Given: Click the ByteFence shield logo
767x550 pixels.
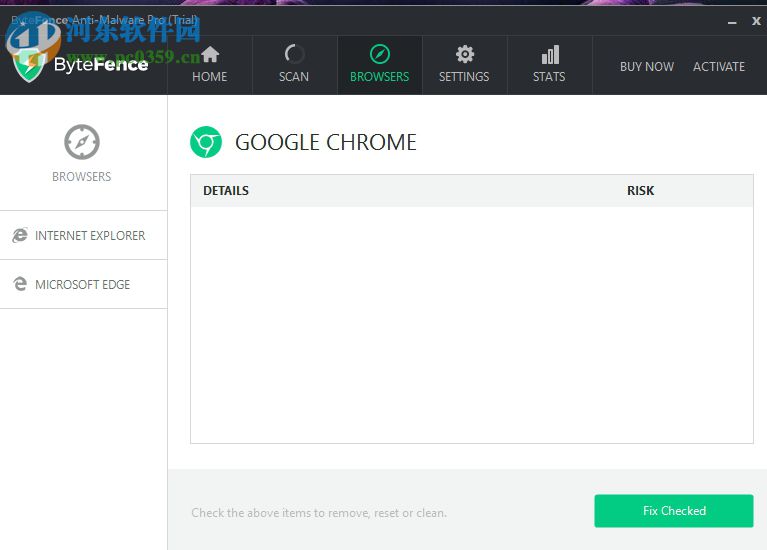Looking at the screenshot, I should 29,65.
